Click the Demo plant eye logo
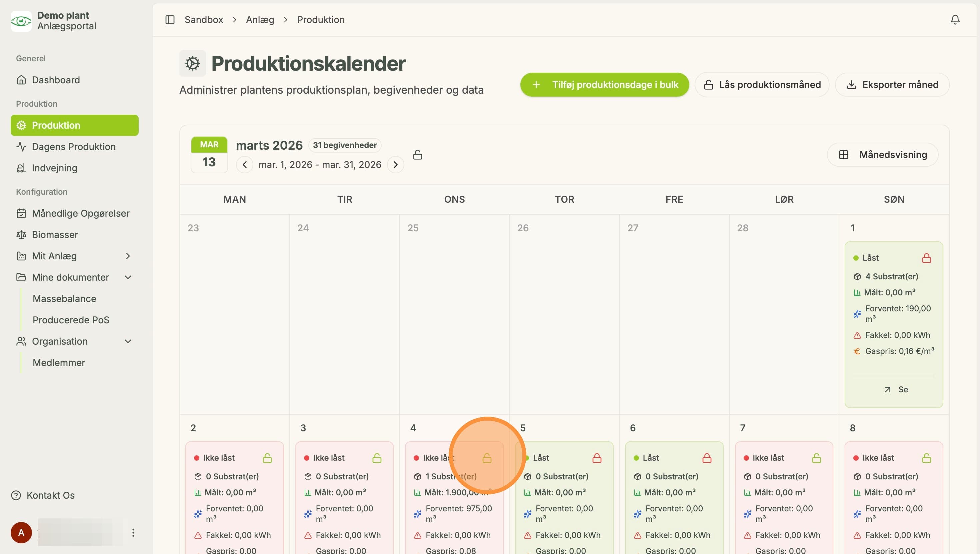Screen dimensions: 980x554 (21, 21)
